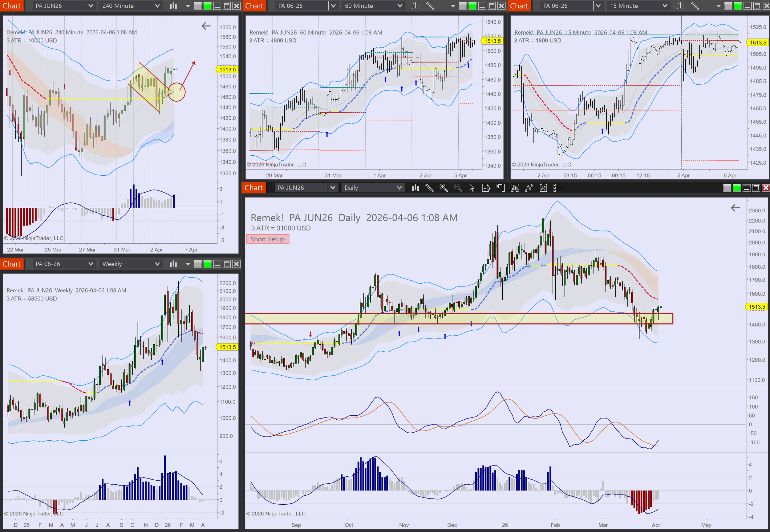
Task: Click the Chart tab of Daily window
Action: (253, 188)
